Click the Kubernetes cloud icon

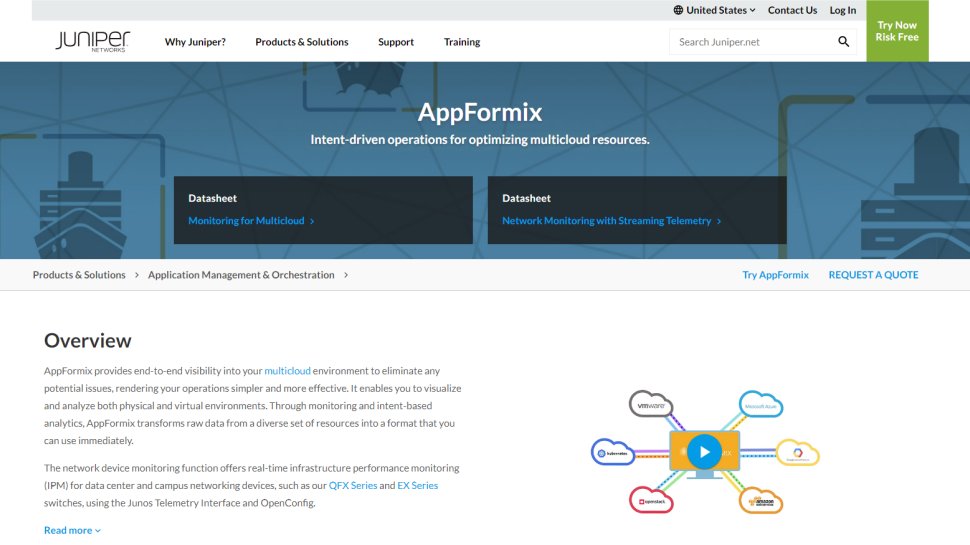(x=613, y=452)
